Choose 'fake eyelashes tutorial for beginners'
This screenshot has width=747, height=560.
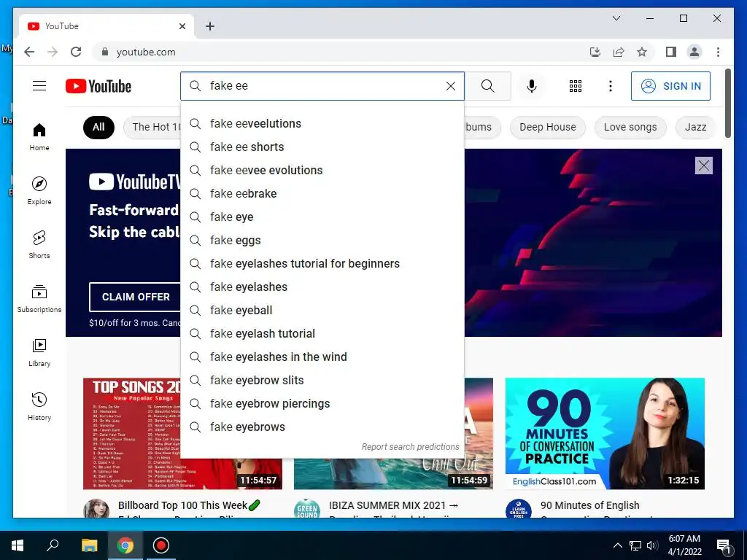click(322, 263)
